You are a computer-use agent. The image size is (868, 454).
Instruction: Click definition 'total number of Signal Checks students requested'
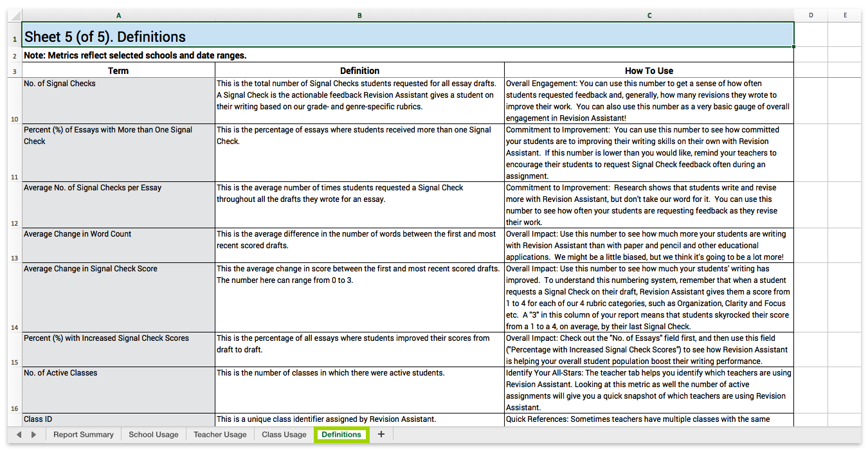pyautogui.click(x=359, y=101)
